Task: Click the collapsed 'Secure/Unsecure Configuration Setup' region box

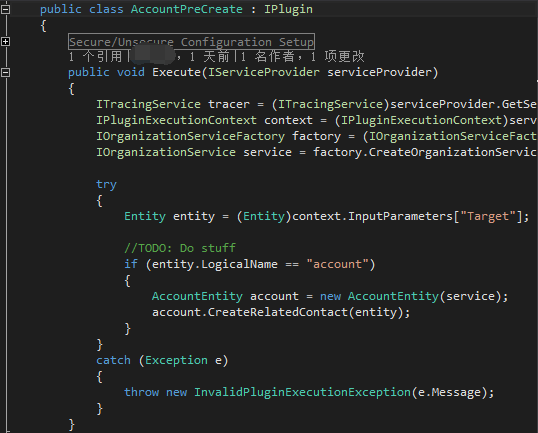Action: tap(191, 42)
